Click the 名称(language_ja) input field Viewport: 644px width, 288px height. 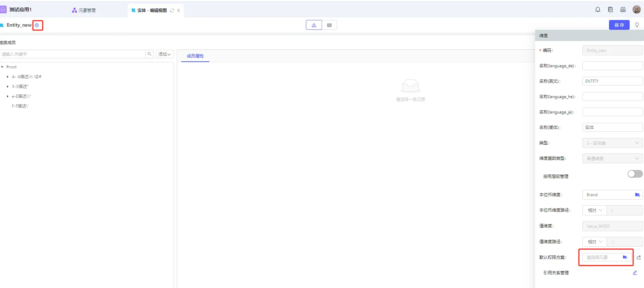(x=612, y=112)
